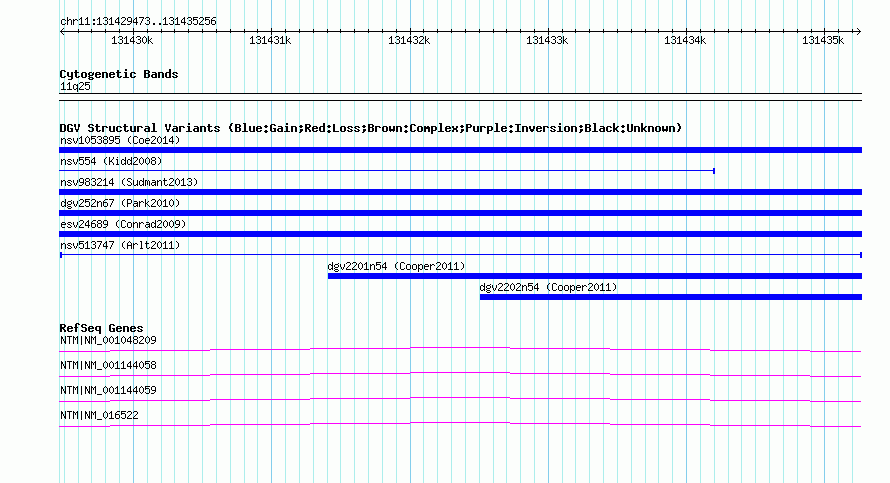
Task: Select the RefSeq Genes track title
Action: (101, 328)
